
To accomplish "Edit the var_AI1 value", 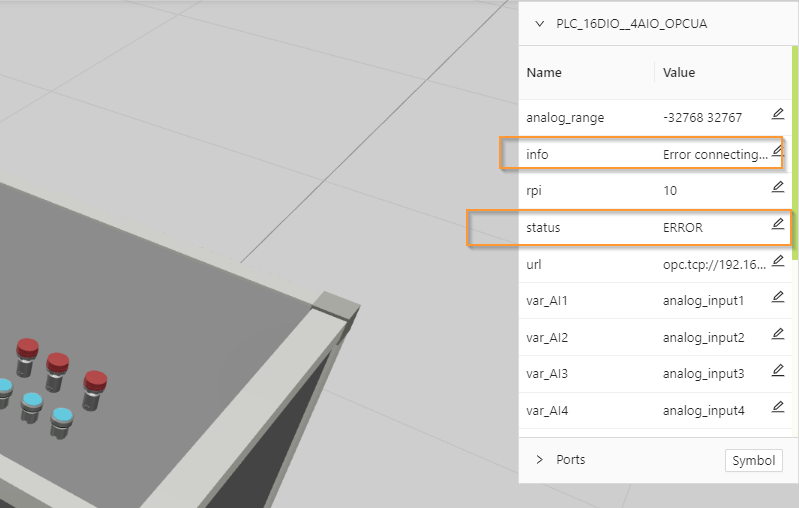I will click(778, 297).
